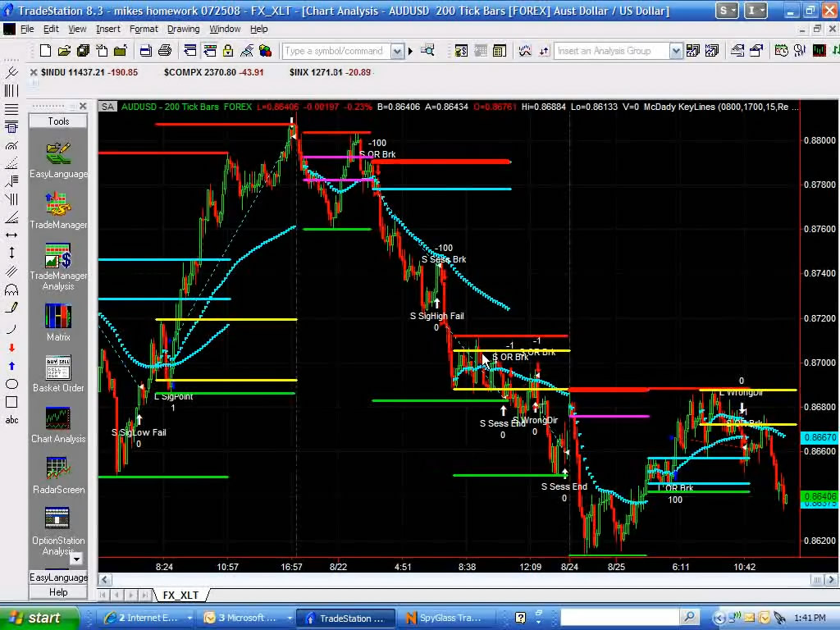Close the $INDU ticker bar
The height and width of the screenshot is (630, 840).
tap(34, 72)
